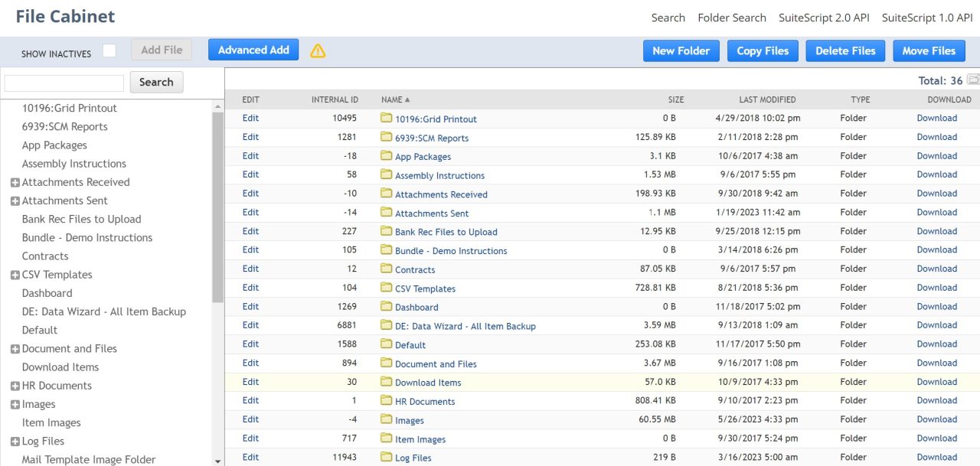Click the folder icon beside Total count

(973, 80)
